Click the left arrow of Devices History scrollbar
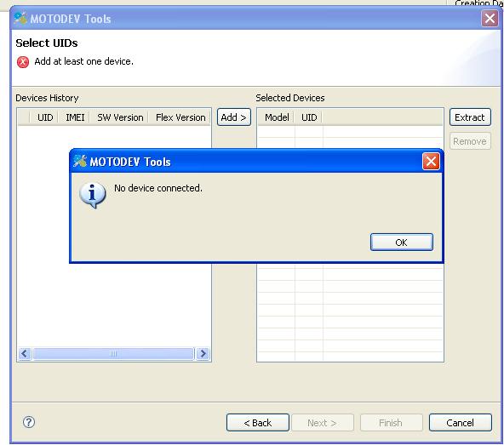Screen dimensions: 504x445 click(25, 354)
